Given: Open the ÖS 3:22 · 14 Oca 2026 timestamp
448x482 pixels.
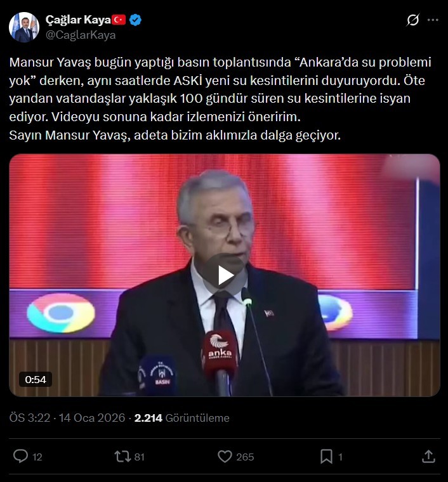Looking at the screenshot, I should pyautogui.click(x=66, y=418).
